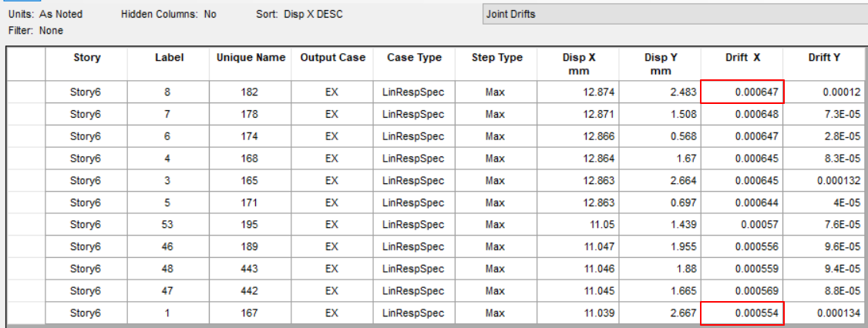This screenshot has width=868, height=328.
Task: Select the Case Type column header
Action: pyautogui.click(x=414, y=58)
